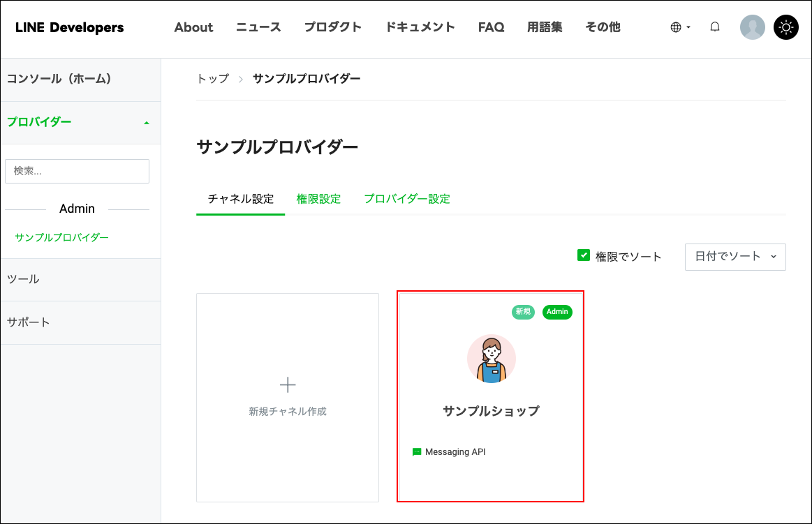Screen dimensions: 812x524
Task: Focus the 検索... provider search field
Action: tap(77, 171)
